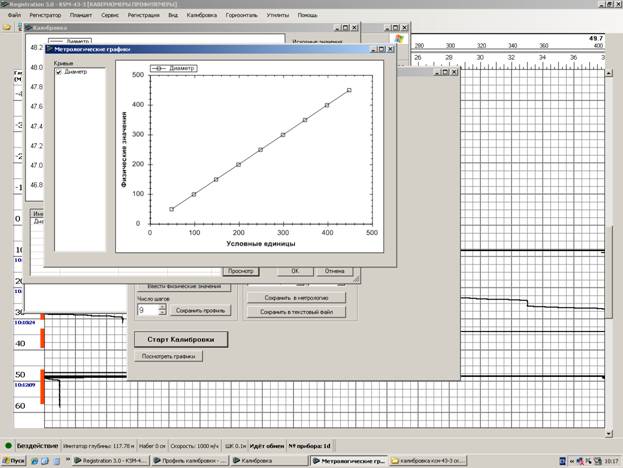Open the Утилиты menu

(x=278, y=15)
